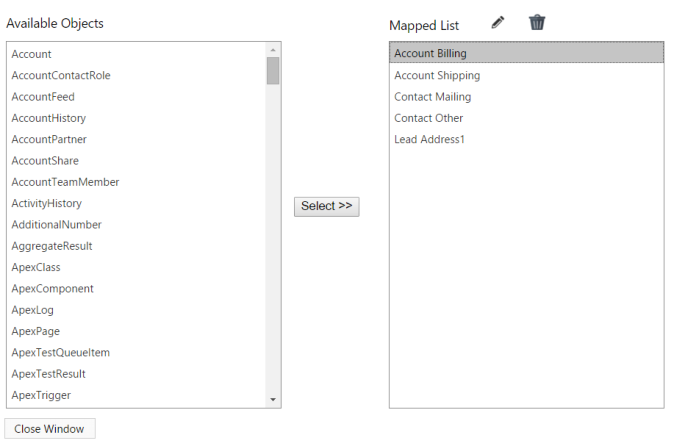Click the Available Objects scrollbar thumb
674x446 pixels.
click(273, 71)
